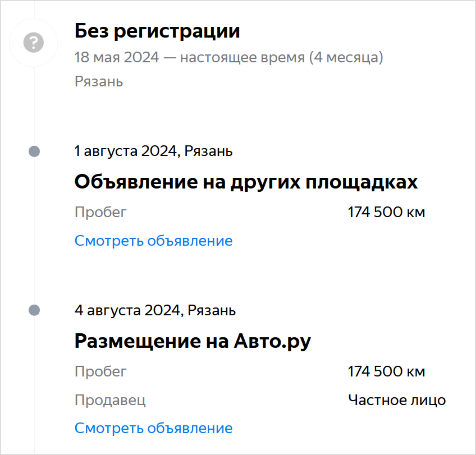
Task: Open the Объявление на других площадках heading
Action: [246, 182]
